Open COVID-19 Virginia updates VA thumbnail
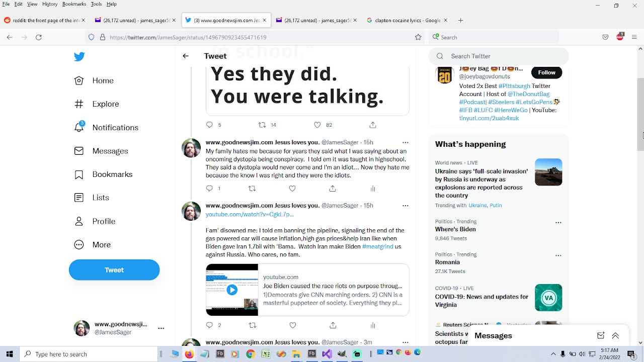Image resolution: width=644 pixels, height=362 pixels. pyautogui.click(x=548, y=298)
